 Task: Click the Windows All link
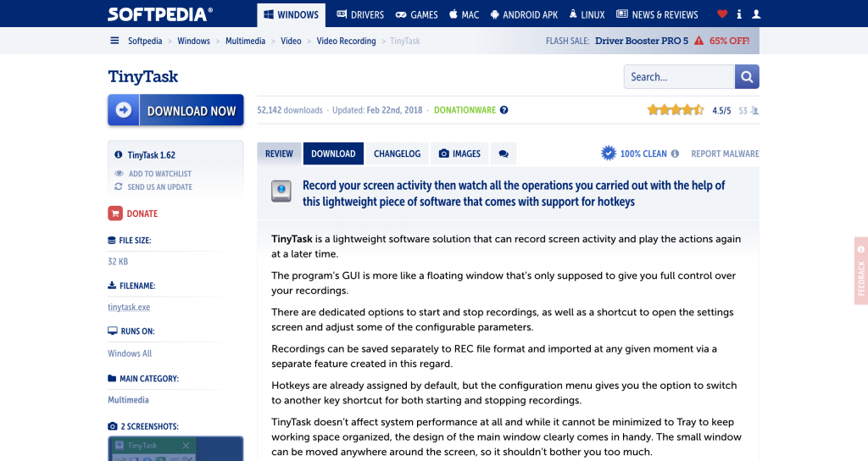pyautogui.click(x=130, y=353)
